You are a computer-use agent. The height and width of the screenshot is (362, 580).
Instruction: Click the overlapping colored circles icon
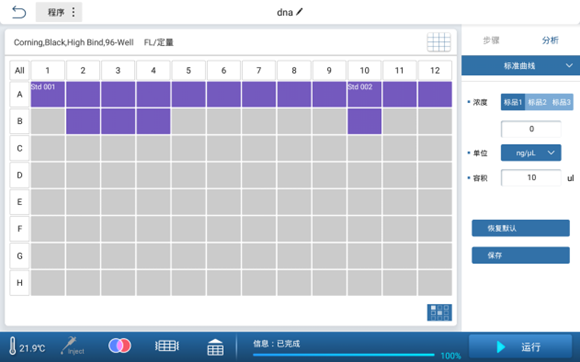(119, 346)
